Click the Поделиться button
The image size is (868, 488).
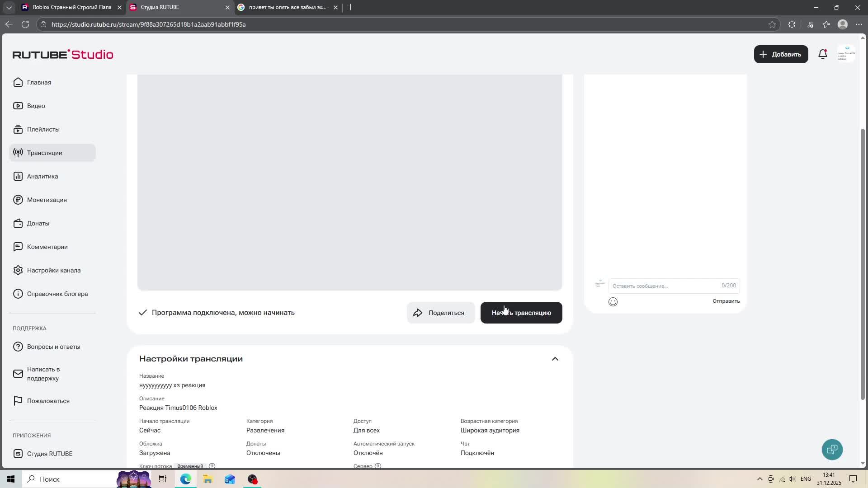coord(440,313)
